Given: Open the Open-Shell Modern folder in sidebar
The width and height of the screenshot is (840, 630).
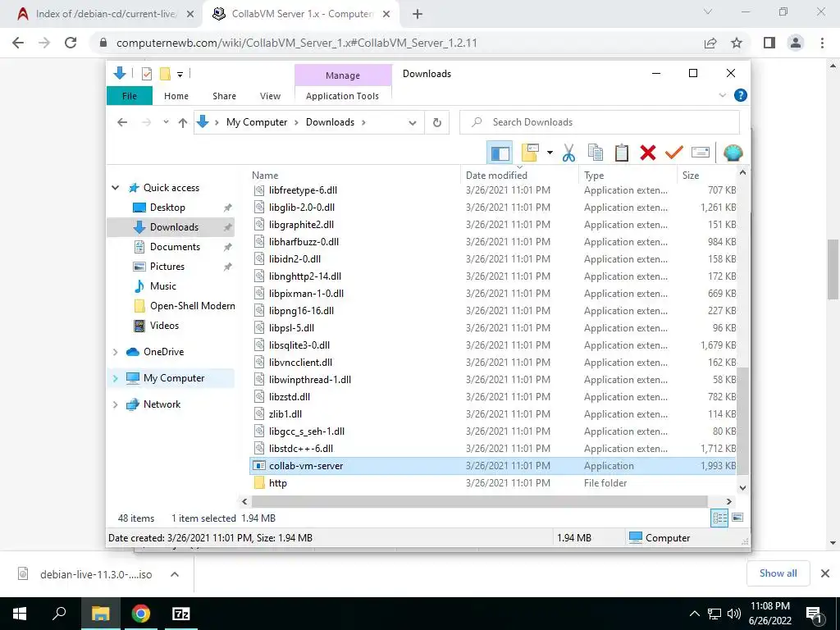Looking at the screenshot, I should (x=192, y=306).
